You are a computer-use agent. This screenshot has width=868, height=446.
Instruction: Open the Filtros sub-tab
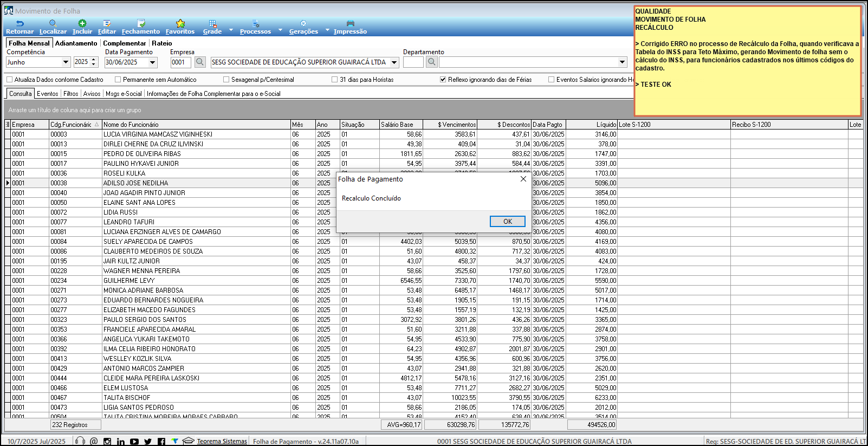pos(70,93)
